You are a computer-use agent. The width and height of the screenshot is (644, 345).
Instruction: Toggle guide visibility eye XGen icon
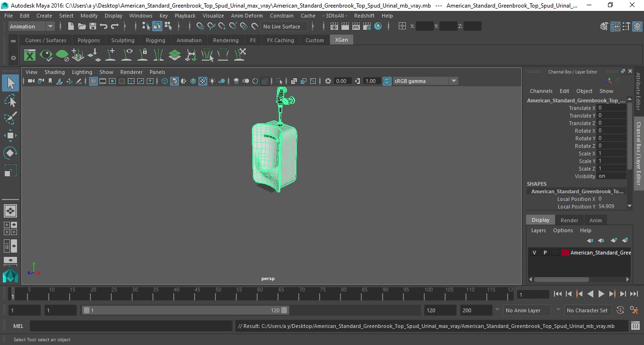(126, 55)
